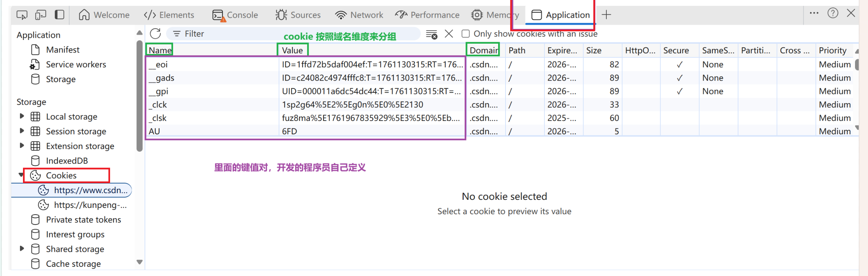
Task: Open Shared storage item
Action: coord(75,249)
